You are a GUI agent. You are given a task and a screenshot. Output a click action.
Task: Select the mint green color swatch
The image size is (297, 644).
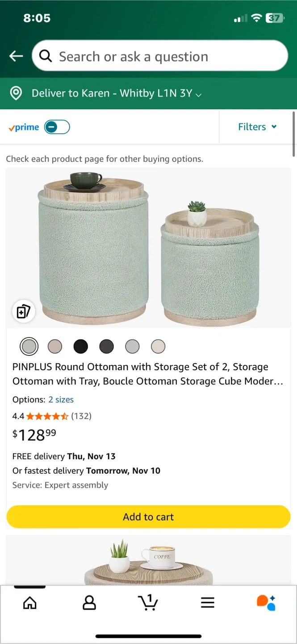[29, 346]
